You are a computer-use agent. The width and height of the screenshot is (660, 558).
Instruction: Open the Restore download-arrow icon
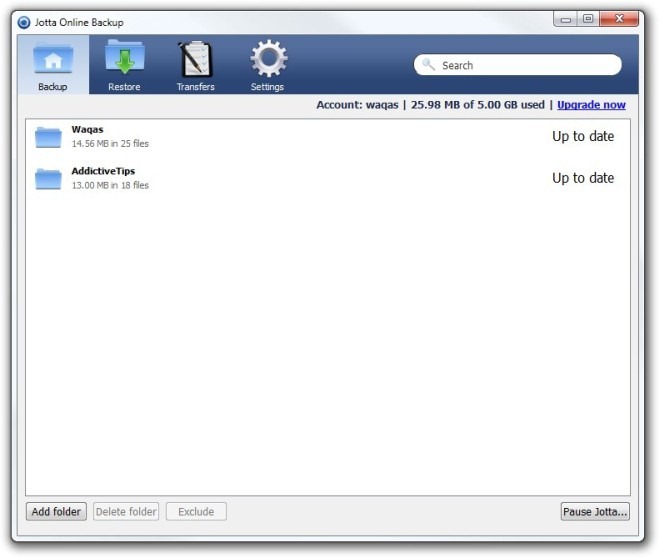coord(125,57)
